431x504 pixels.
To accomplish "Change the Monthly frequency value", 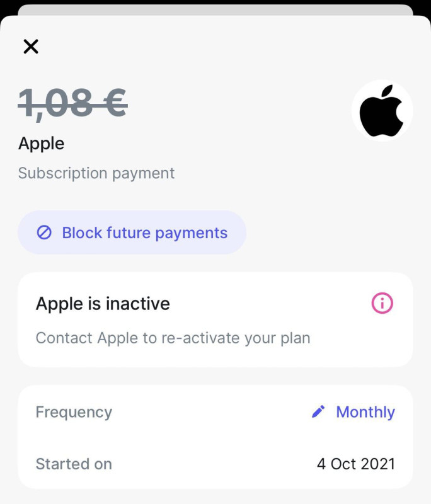I will [365, 412].
